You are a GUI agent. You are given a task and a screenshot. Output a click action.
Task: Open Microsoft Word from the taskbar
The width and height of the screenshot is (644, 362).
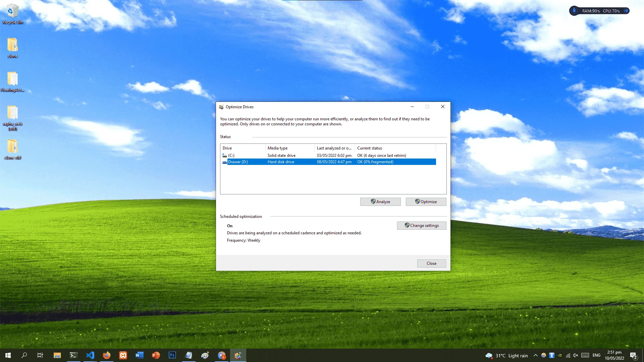(x=140, y=355)
